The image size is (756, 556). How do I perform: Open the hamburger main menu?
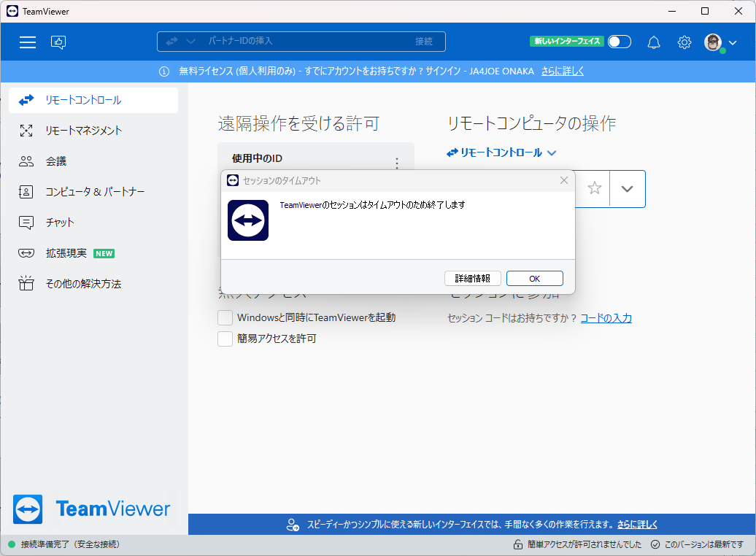[x=28, y=42]
